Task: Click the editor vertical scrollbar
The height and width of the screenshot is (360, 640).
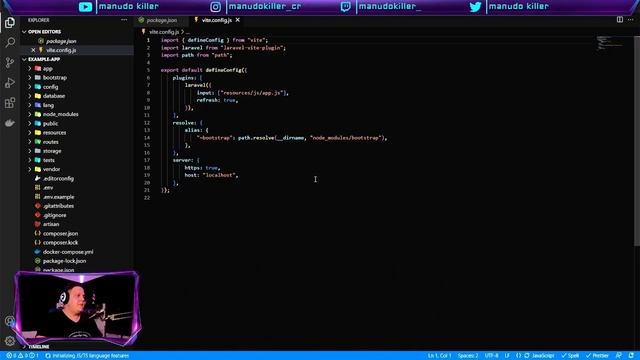Action: pos(637,141)
